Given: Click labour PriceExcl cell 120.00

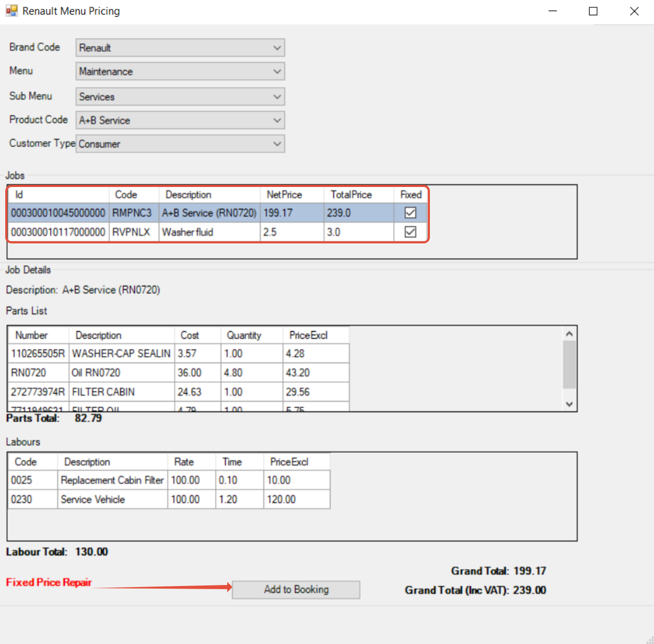Looking at the screenshot, I should tap(297, 499).
